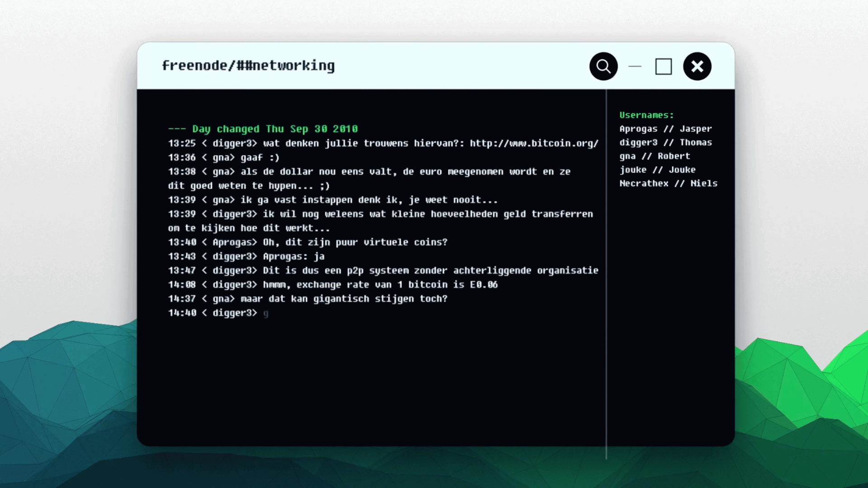The image size is (868, 488).
Task: Click the gna message "gaaf :)"
Action: [x=259, y=157]
